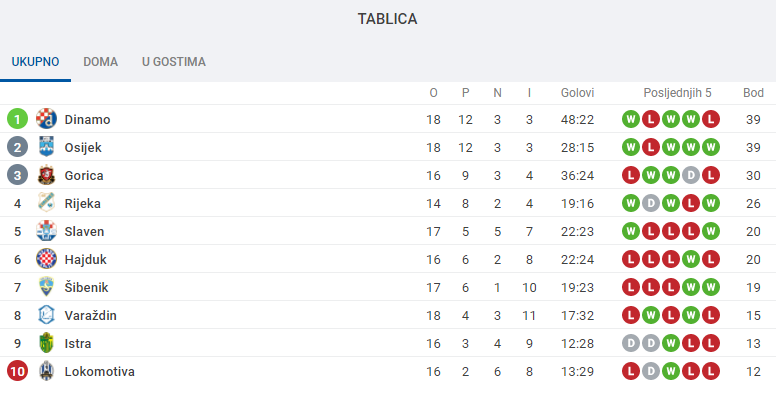This screenshot has width=782, height=393.
Task: Click the Lokomotiva club crest icon
Action: [46, 371]
